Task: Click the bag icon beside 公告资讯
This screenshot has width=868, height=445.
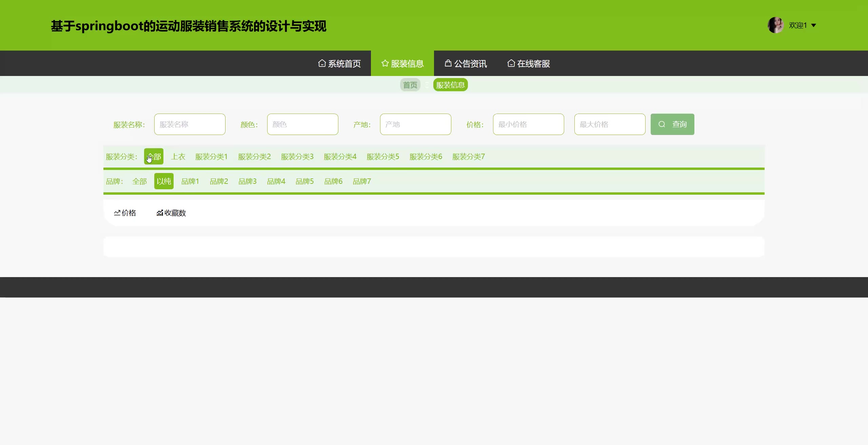Action: [x=448, y=63]
